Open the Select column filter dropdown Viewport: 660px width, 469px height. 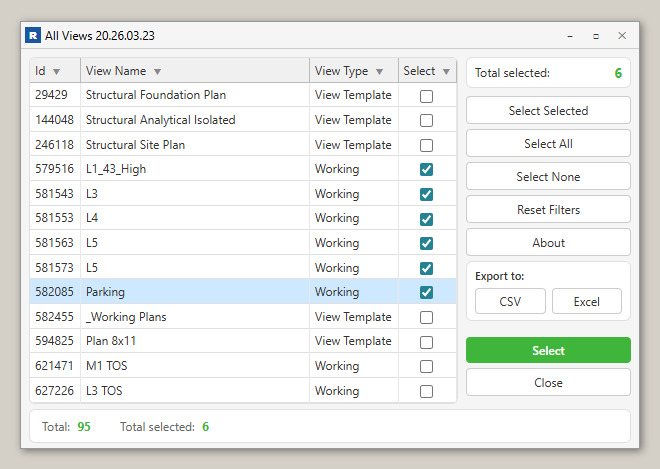pos(446,71)
